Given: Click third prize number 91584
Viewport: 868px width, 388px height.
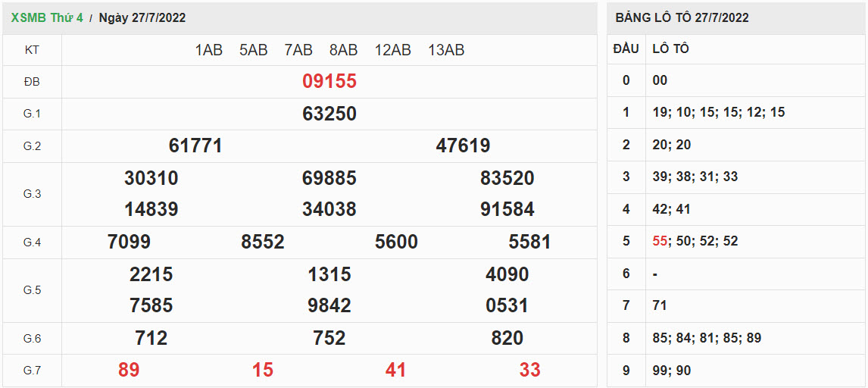Looking at the screenshot, I should pyautogui.click(x=507, y=209).
